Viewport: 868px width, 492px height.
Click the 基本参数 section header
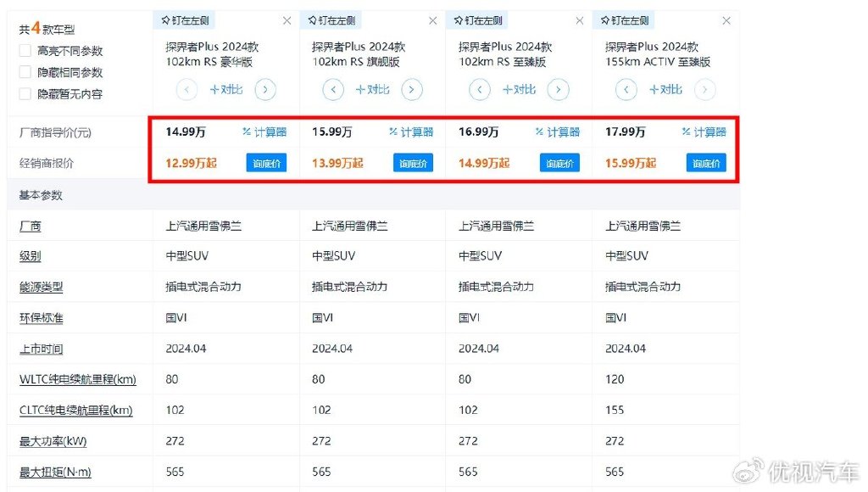coord(41,195)
